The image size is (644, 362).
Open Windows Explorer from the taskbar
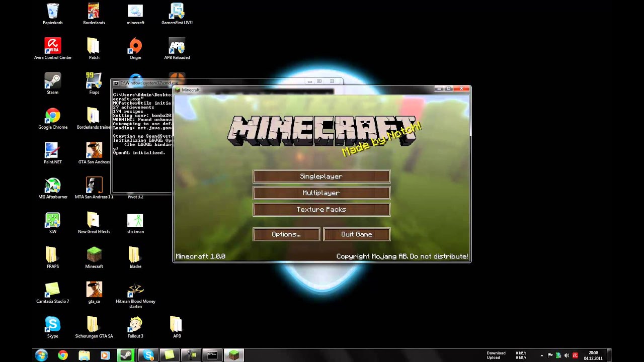point(84,355)
